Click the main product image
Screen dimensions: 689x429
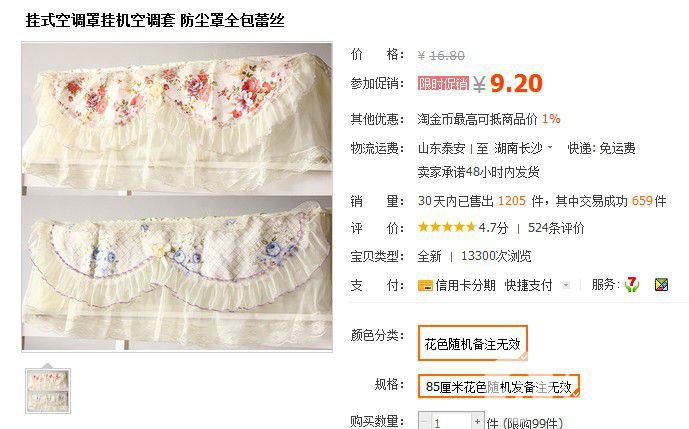[177, 196]
